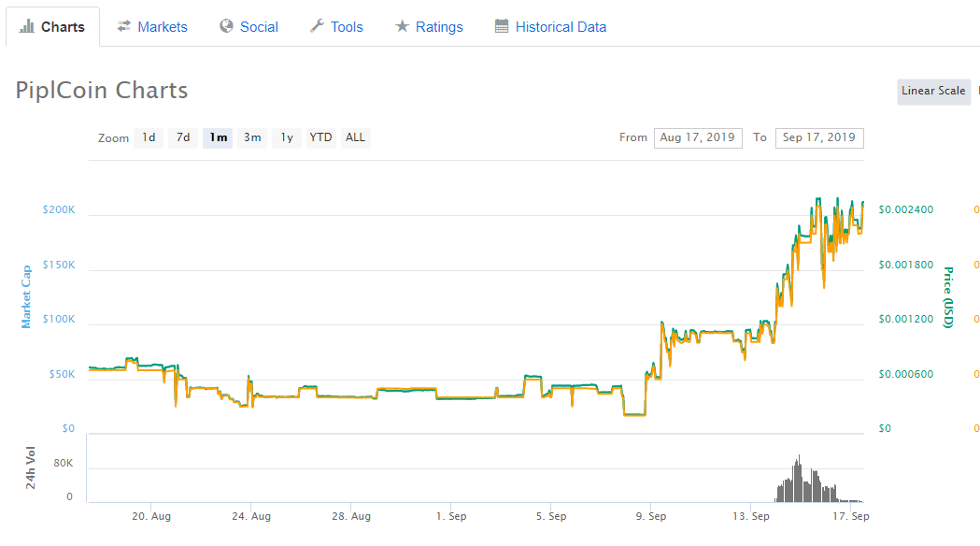Edit the From date field Aug 17, 2019
The width and height of the screenshot is (980, 546).
(x=698, y=138)
